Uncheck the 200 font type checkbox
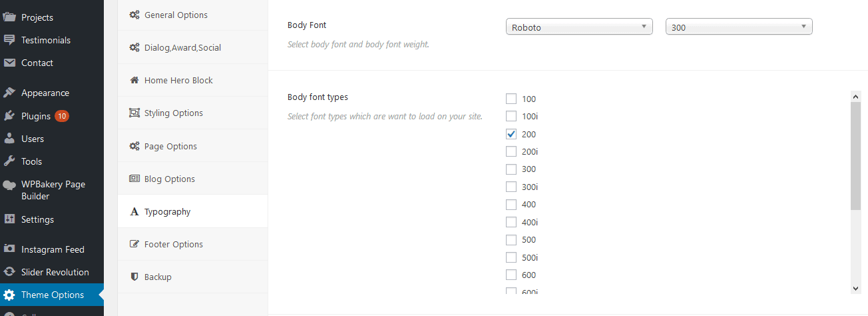Viewport: 868px width, 316px height. (x=511, y=134)
